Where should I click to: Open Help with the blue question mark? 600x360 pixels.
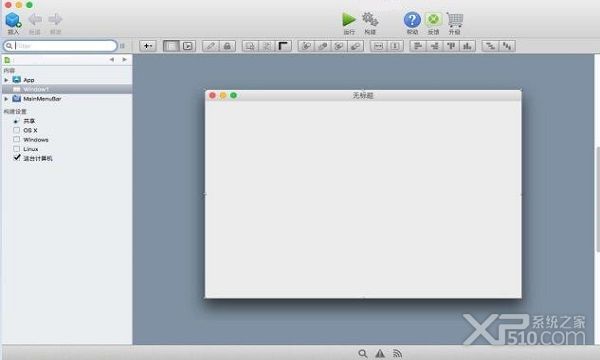pyautogui.click(x=412, y=20)
